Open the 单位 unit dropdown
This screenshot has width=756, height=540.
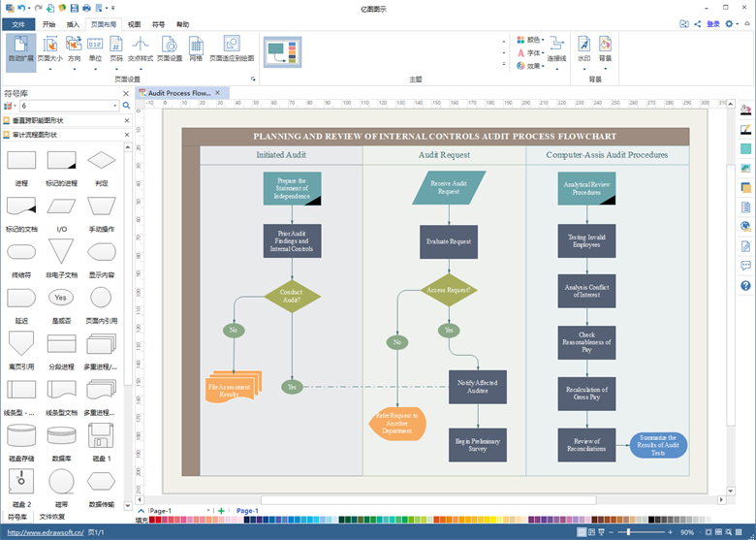coord(95,52)
